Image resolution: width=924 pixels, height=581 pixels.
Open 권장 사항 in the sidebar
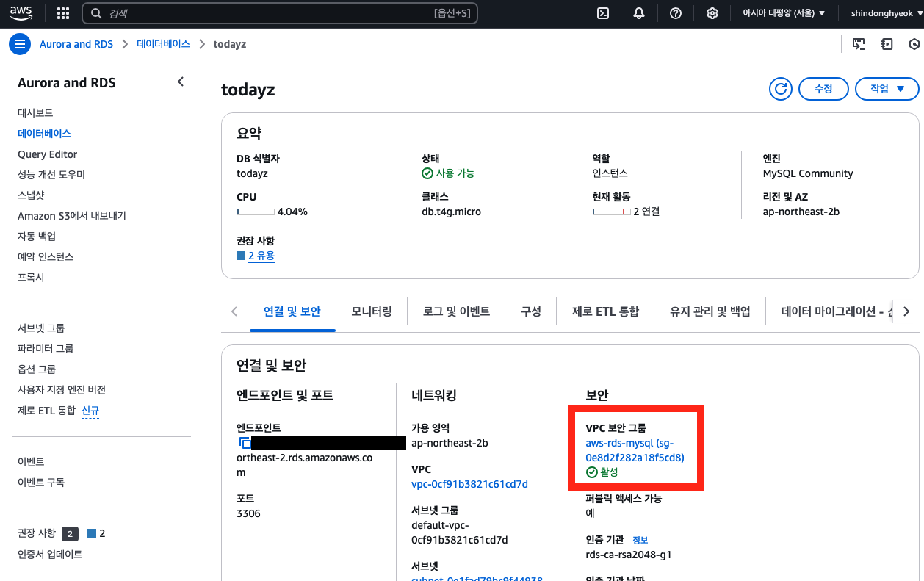pyautogui.click(x=37, y=533)
